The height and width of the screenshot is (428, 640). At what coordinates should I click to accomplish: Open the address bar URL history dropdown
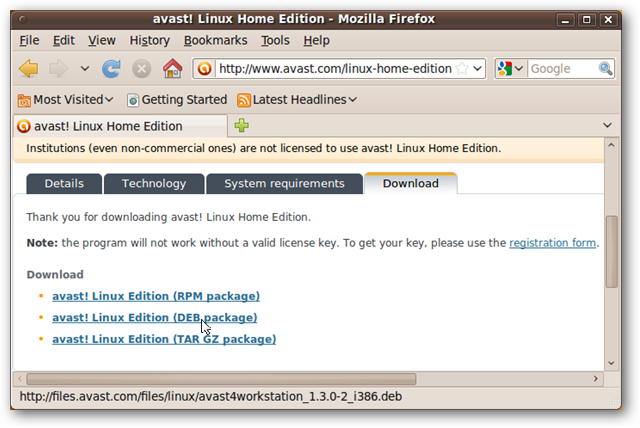point(477,69)
